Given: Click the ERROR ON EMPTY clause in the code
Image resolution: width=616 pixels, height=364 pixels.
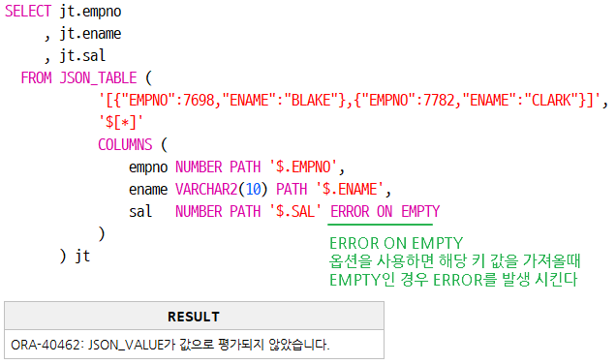Looking at the screenshot, I should click(x=385, y=211).
